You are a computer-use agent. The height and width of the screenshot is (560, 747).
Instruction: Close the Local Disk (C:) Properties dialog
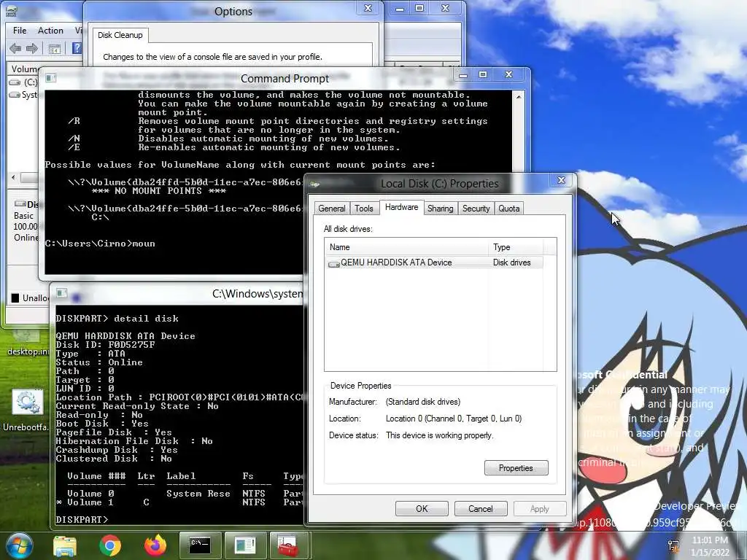pos(561,180)
